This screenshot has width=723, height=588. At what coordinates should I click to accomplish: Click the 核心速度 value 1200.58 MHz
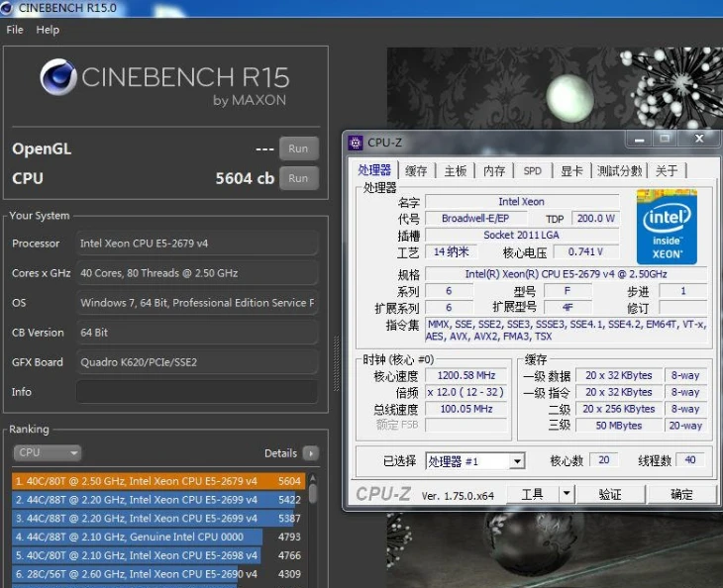466,375
